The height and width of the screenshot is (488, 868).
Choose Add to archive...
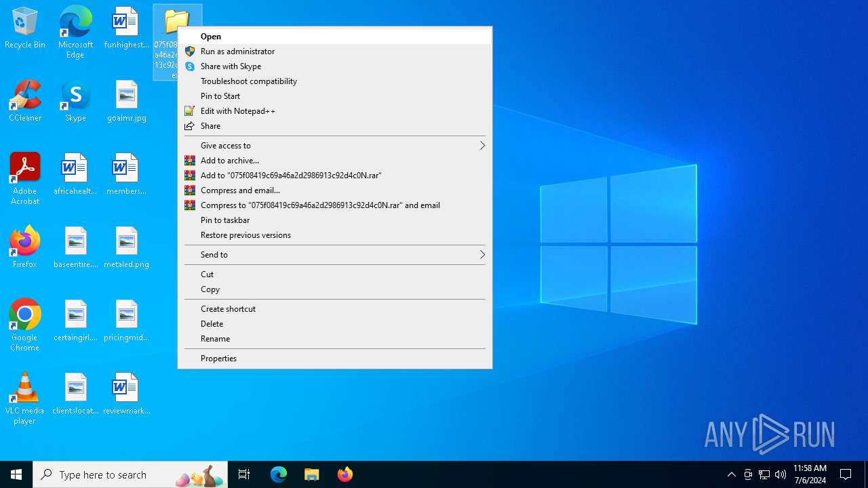click(335, 161)
